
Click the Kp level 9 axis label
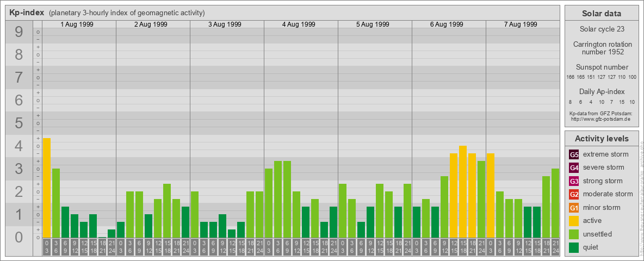pos(19,32)
